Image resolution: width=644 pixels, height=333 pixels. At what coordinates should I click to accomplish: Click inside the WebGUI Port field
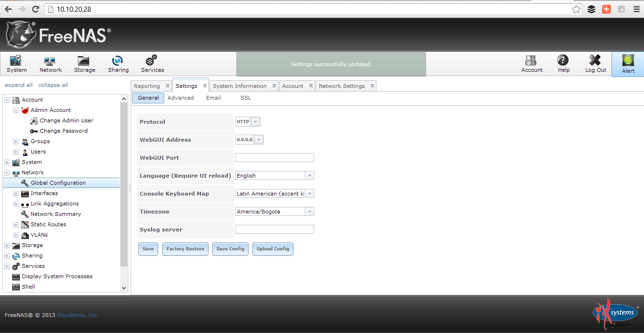click(x=274, y=157)
